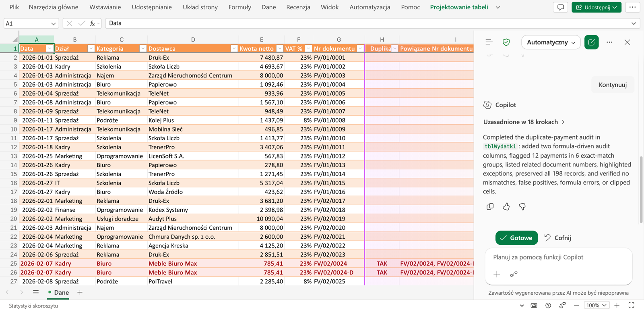Expand the Name Box dropdown
This screenshot has height=310, width=644.
point(53,24)
